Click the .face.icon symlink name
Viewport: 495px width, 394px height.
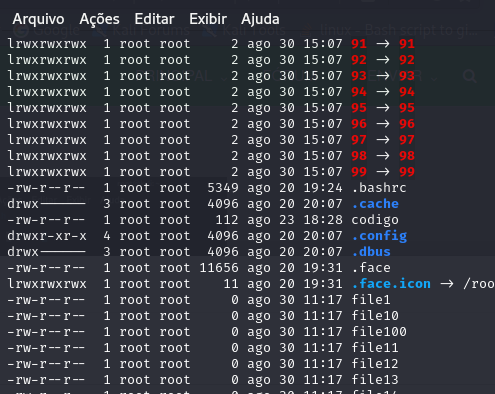391,284
